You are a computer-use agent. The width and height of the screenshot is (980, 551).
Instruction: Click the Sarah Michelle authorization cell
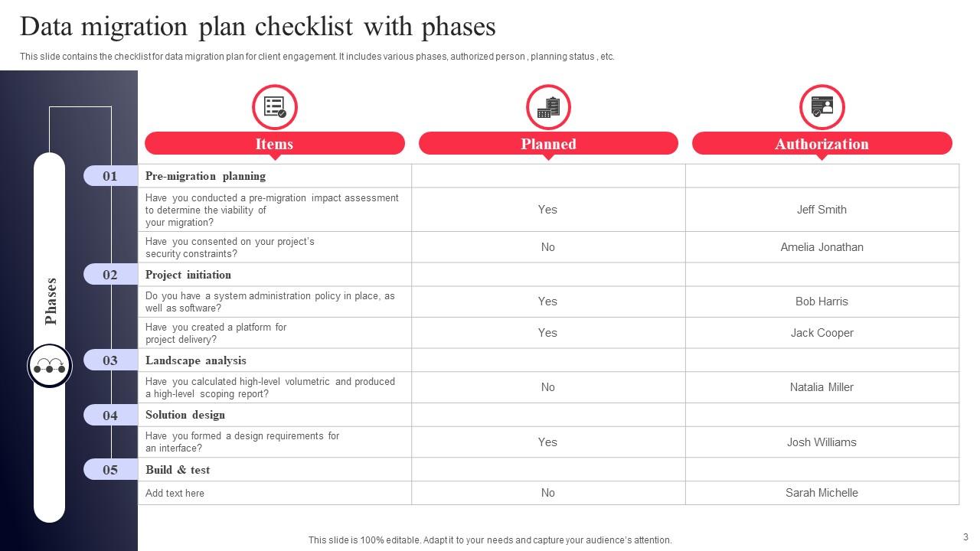click(822, 493)
